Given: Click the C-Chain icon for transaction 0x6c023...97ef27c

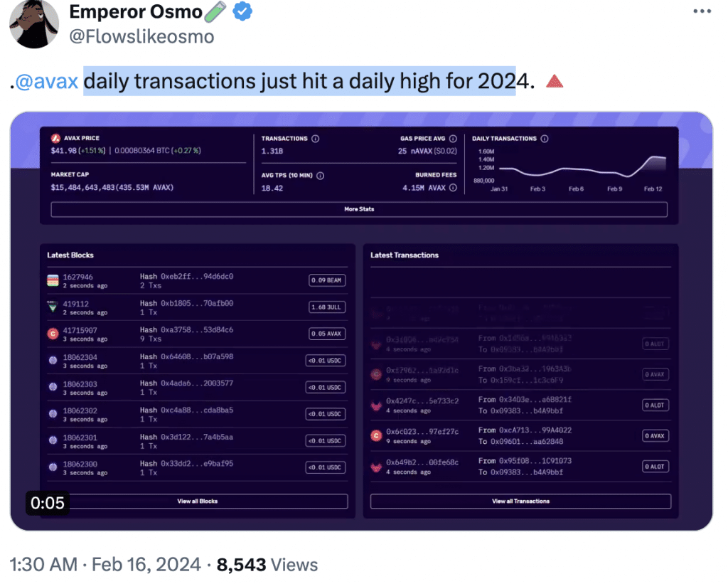Looking at the screenshot, I should click(x=376, y=436).
